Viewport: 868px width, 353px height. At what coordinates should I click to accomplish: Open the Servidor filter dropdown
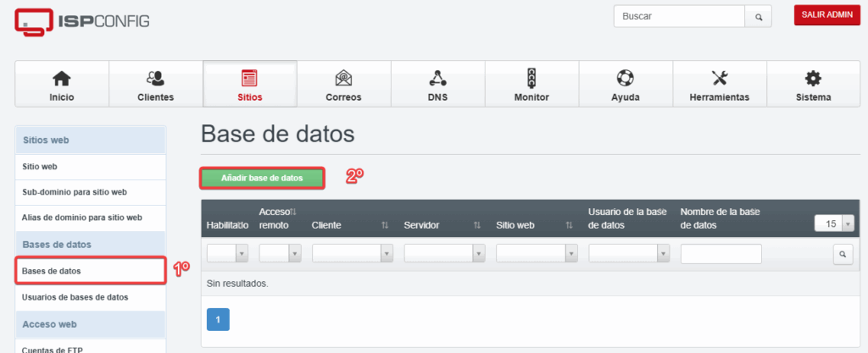click(444, 254)
